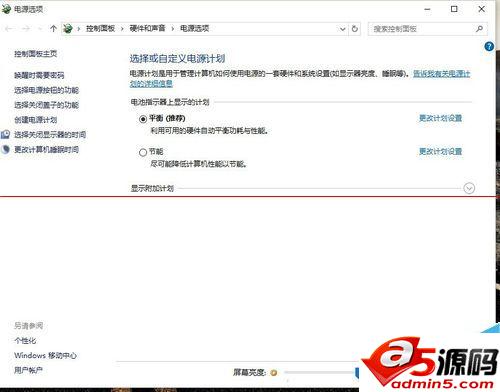Click the screen brightness sun icon
The height and width of the screenshot is (392, 500).
(274, 373)
